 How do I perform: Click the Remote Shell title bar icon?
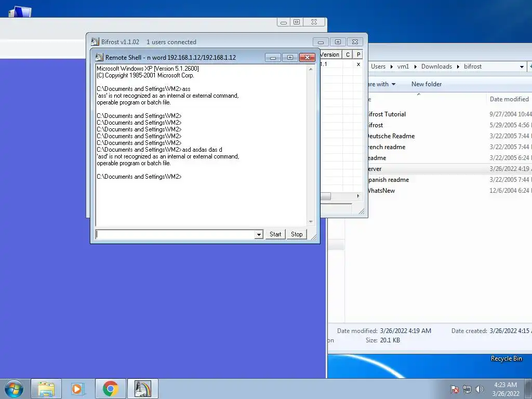click(99, 57)
